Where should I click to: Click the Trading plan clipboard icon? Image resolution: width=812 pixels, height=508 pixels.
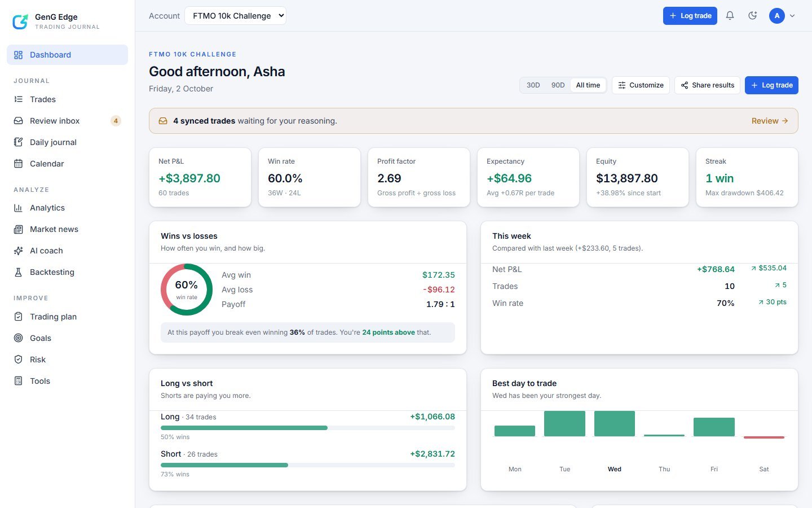coord(18,317)
